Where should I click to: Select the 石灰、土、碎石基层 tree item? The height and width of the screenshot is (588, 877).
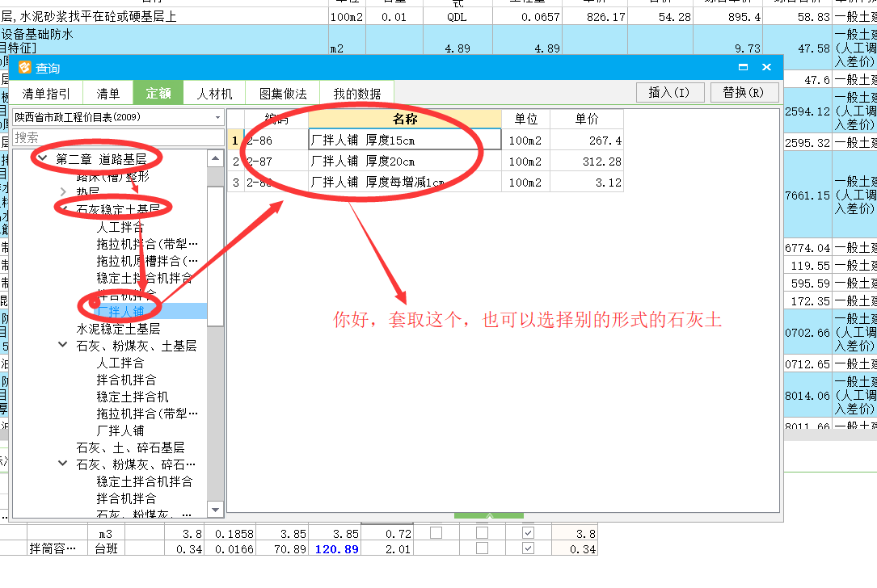coord(130,447)
